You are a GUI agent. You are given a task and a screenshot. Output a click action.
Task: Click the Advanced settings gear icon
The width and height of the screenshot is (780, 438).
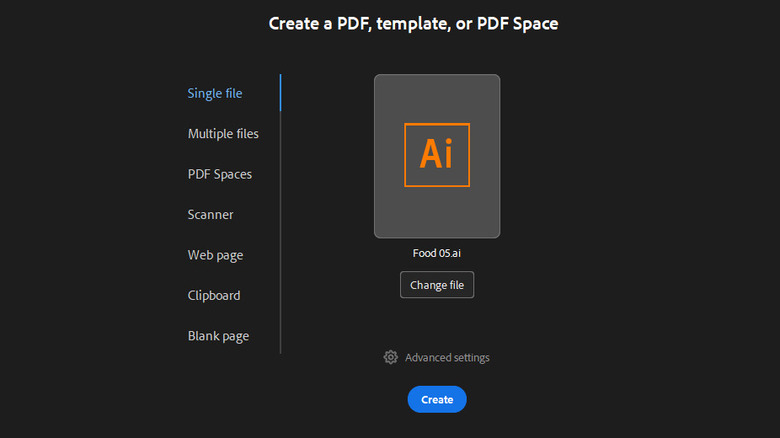[390, 357]
